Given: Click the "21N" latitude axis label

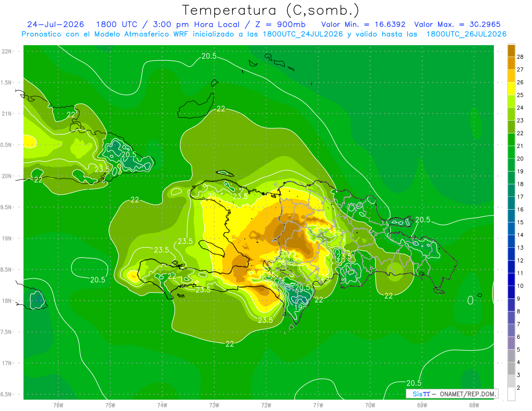Looking at the screenshot, I should click(7, 114).
